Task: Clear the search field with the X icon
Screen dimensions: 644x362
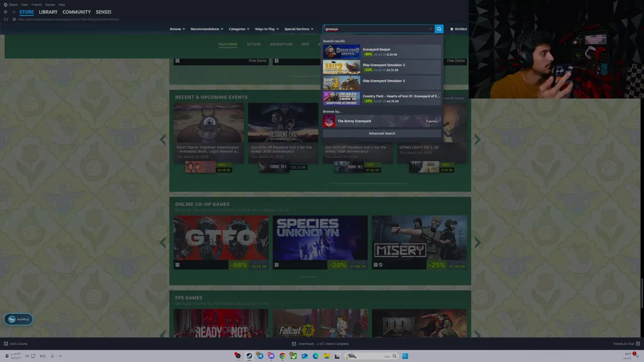Action: pyautogui.click(x=431, y=29)
